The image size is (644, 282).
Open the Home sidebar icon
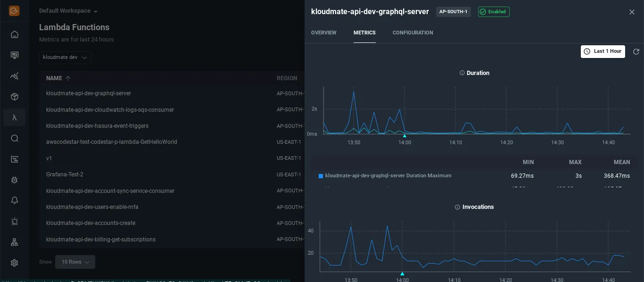[15, 34]
